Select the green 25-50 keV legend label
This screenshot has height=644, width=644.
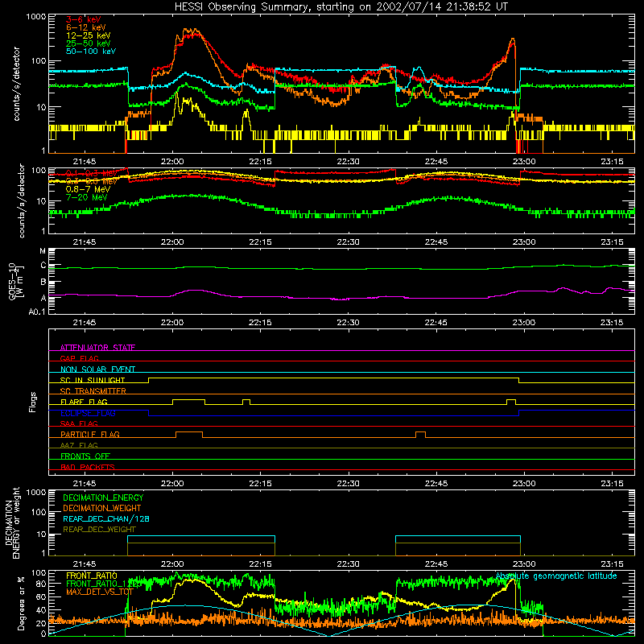point(88,43)
